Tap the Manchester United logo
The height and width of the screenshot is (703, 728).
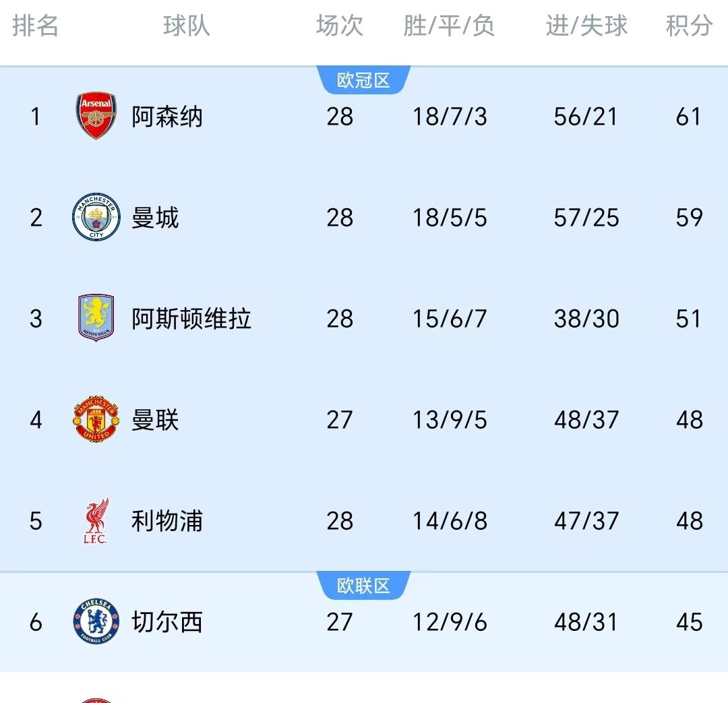pyautogui.click(x=96, y=419)
